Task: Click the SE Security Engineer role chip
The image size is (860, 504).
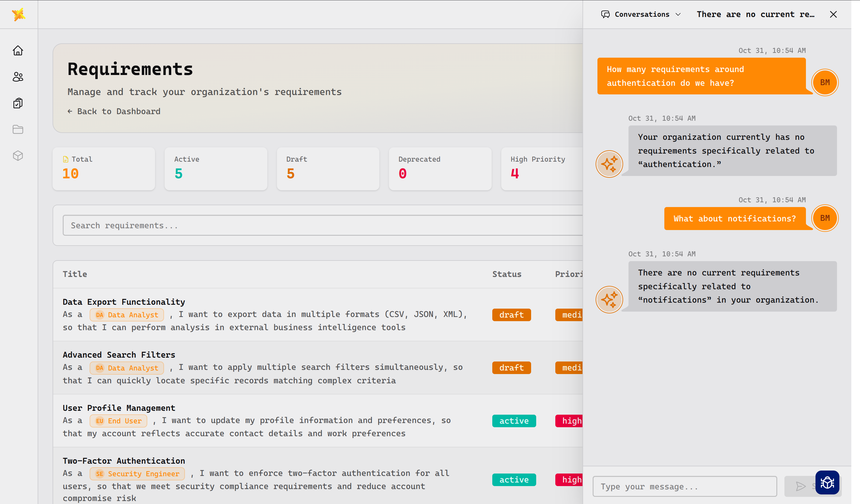Action: pyautogui.click(x=137, y=474)
